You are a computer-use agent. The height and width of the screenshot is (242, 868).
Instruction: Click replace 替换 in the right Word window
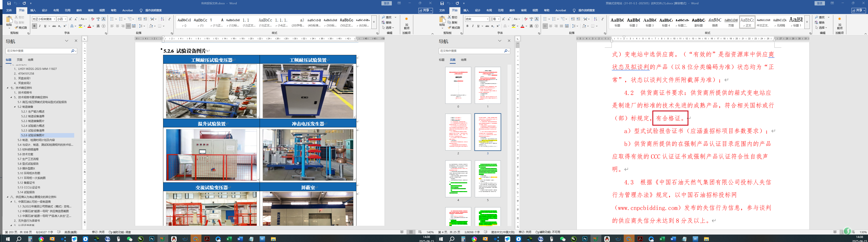click(820, 22)
